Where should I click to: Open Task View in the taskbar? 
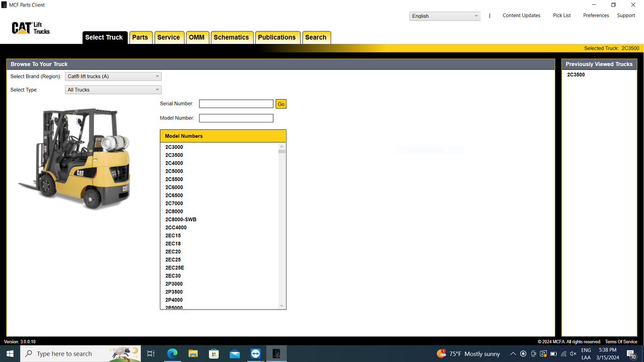tap(151, 354)
